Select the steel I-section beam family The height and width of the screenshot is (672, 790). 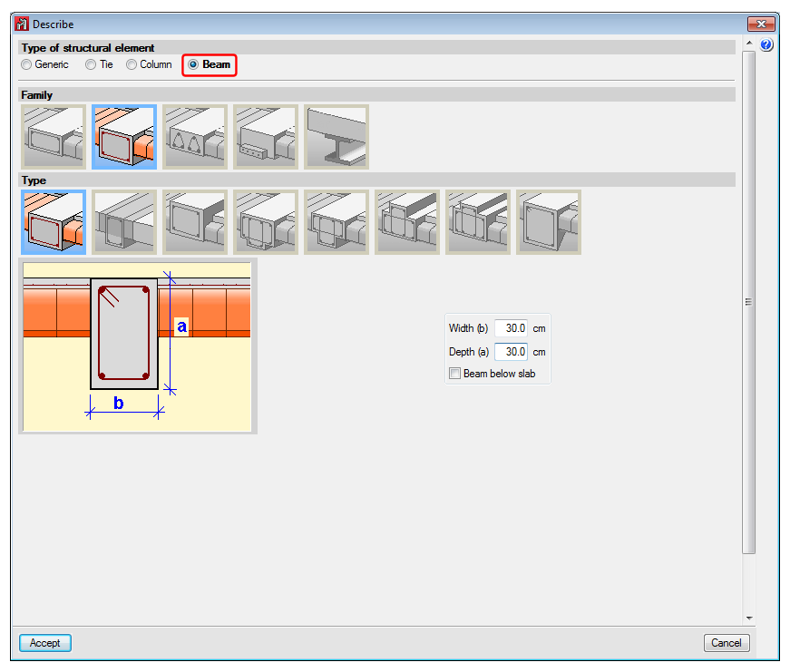(x=336, y=137)
